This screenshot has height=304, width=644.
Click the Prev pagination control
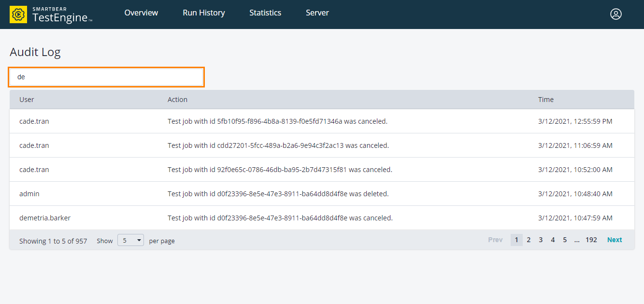click(495, 239)
